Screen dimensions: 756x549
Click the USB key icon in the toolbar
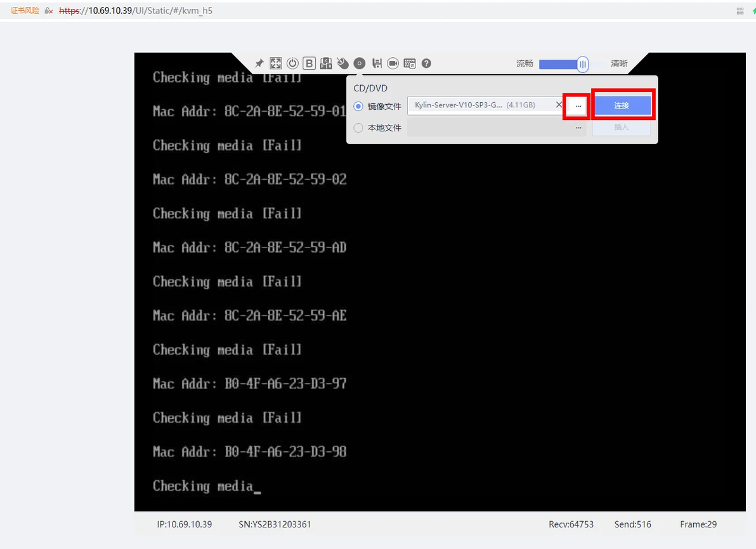tap(377, 63)
